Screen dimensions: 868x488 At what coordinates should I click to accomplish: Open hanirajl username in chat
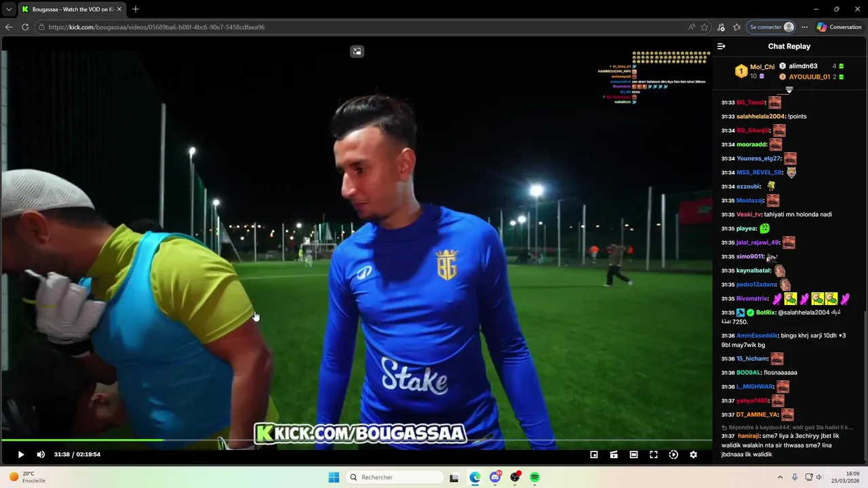[x=749, y=436]
